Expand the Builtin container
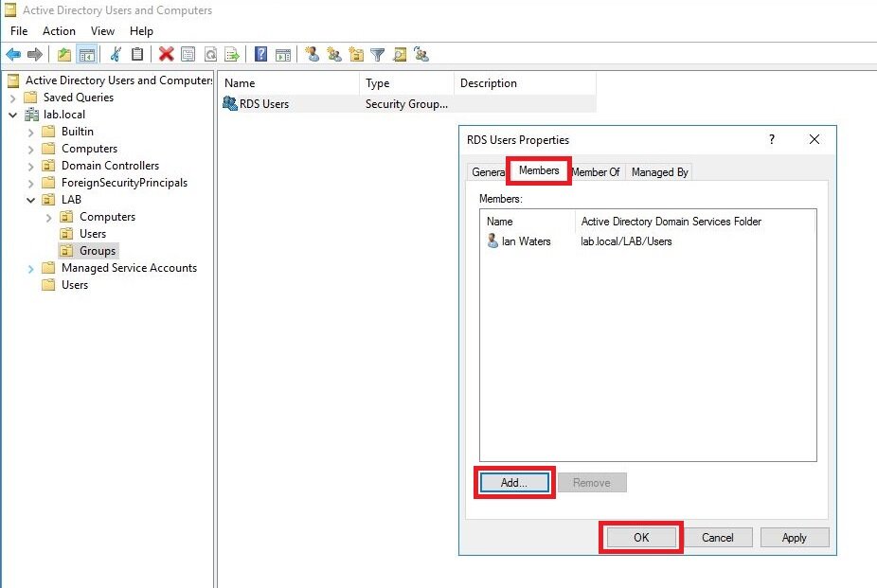 click(x=30, y=132)
